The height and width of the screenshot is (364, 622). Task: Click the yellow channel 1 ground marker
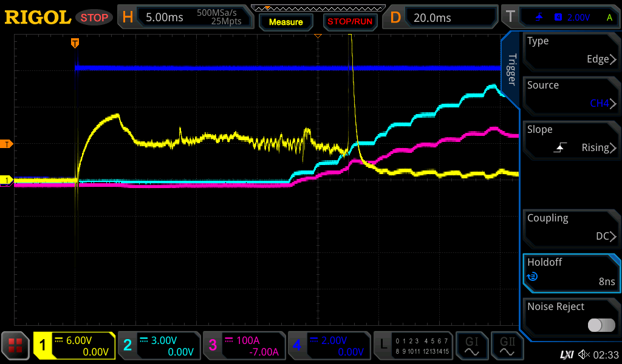[x=7, y=180]
